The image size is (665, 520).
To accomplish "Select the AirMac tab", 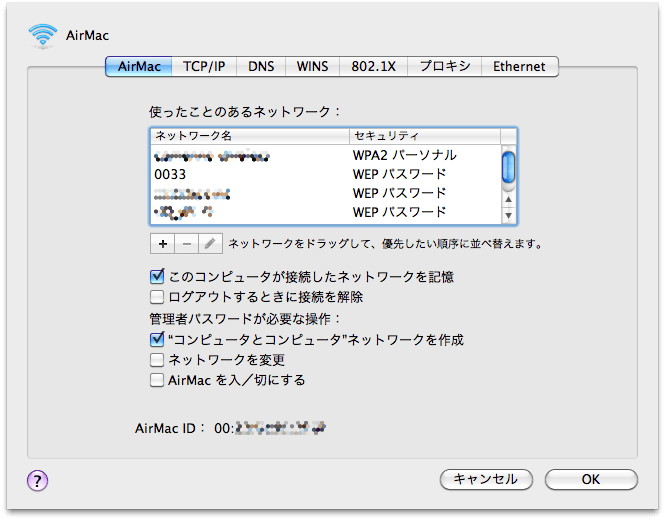I will [139, 67].
